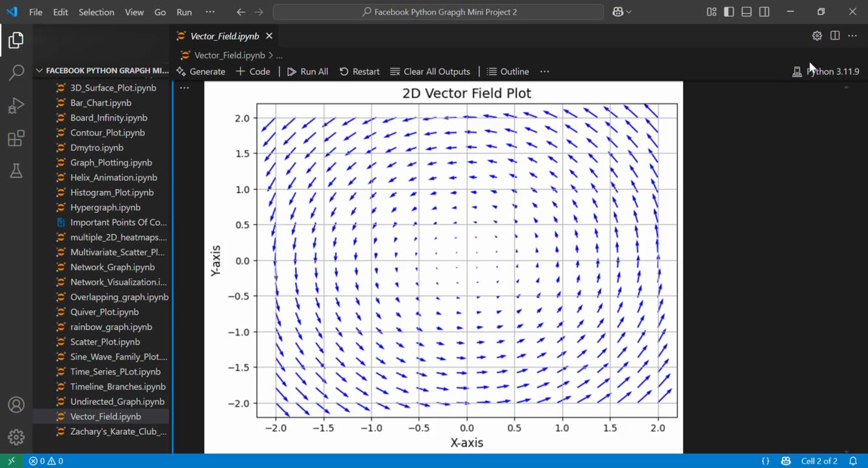Open Board_Infinity.ipynb file
Viewport: 868px width, 468px height.
109,118
